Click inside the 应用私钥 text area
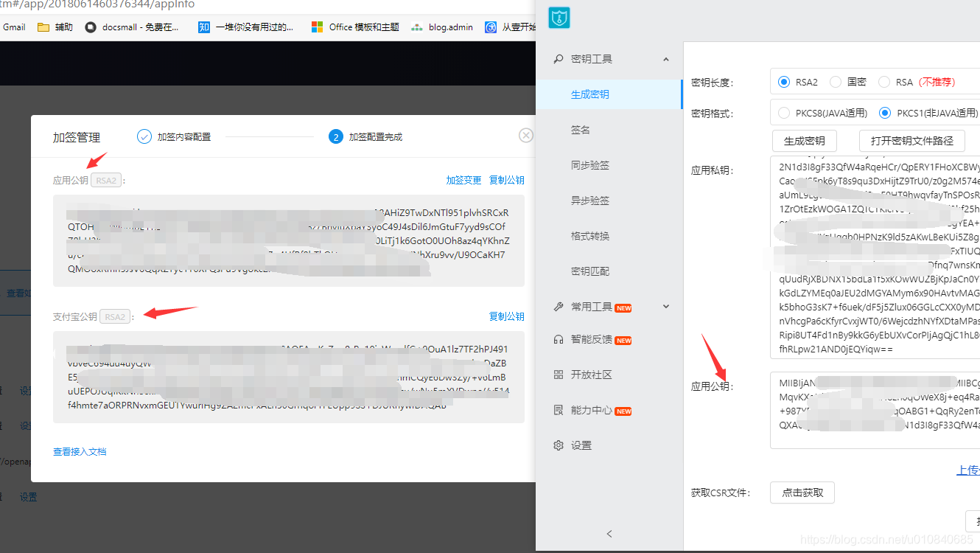The height and width of the screenshot is (553, 980). 875,257
